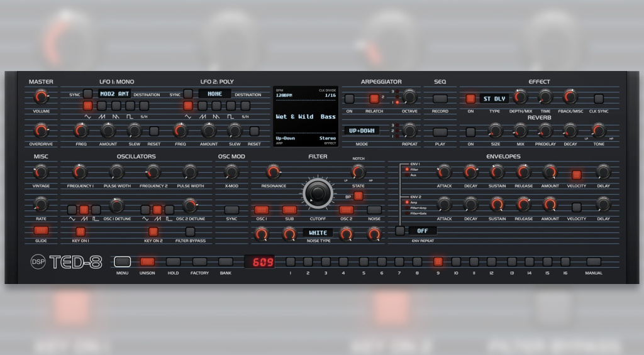Click preset slot button 1
This screenshot has width=644, height=355.
click(291, 261)
